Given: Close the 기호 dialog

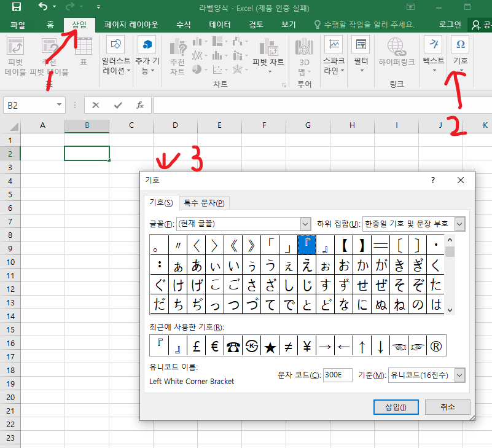Looking at the screenshot, I should pyautogui.click(x=460, y=180).
